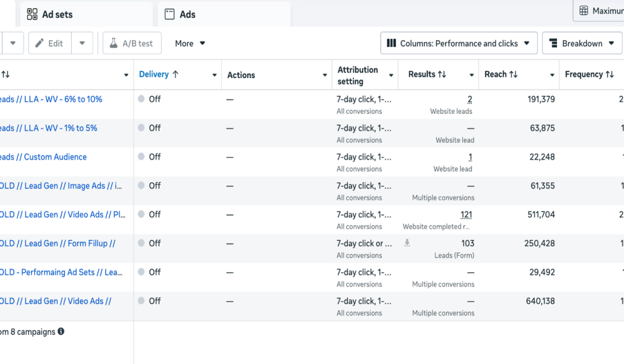
Task: Expand the Breakdown dropdown
Action: coord(582,44)
